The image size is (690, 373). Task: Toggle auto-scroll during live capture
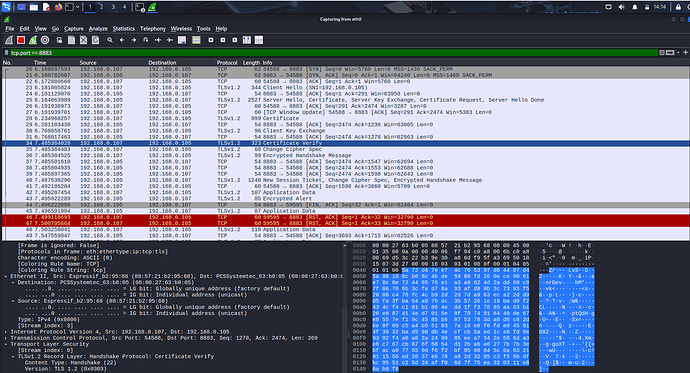(182, 40)
